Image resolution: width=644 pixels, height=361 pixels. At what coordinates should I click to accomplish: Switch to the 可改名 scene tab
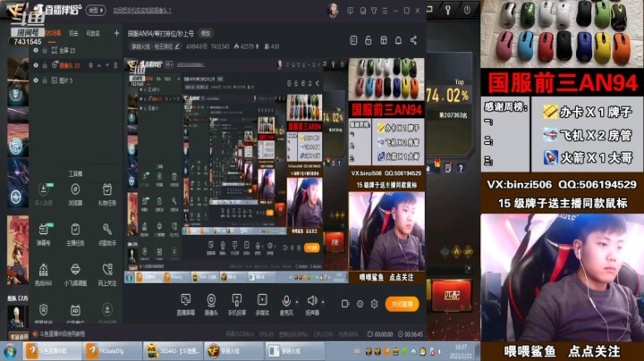tap(93, 33)
